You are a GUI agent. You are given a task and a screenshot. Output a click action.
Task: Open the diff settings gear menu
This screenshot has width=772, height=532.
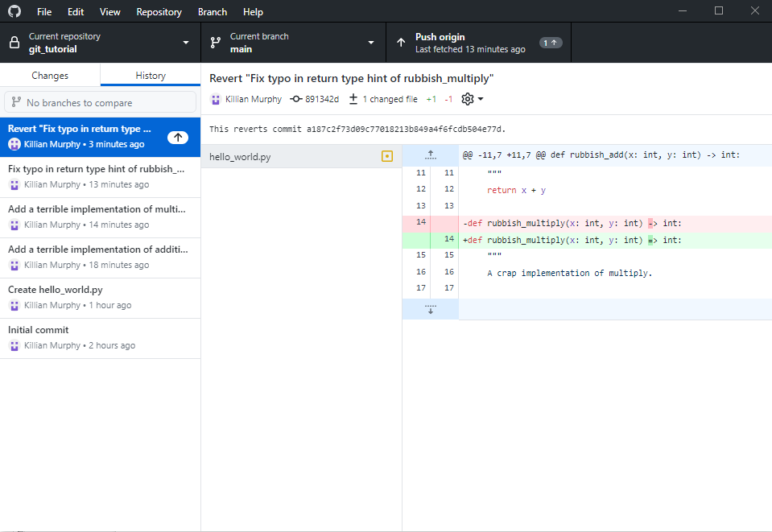[473, 99]
